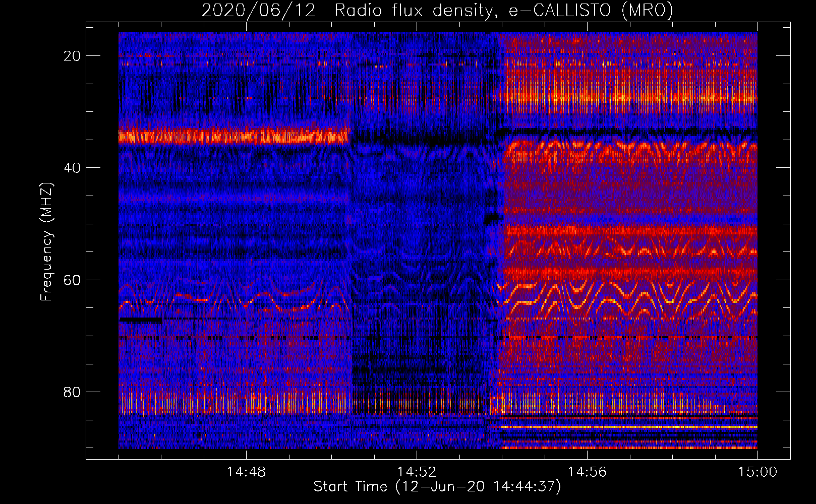Click the frequency tick label "40"
Viewport: 816px width, 504px height.
72,168
